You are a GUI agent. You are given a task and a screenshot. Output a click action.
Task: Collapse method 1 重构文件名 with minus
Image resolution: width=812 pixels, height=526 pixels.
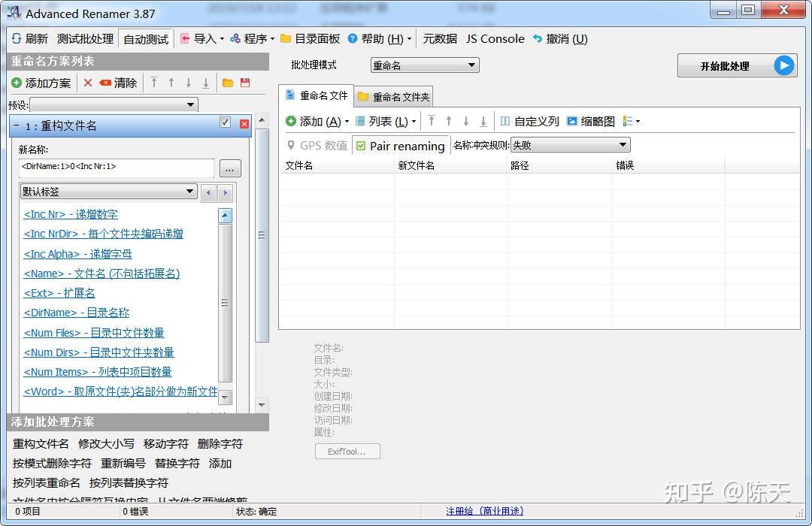(x=16, y=125)
